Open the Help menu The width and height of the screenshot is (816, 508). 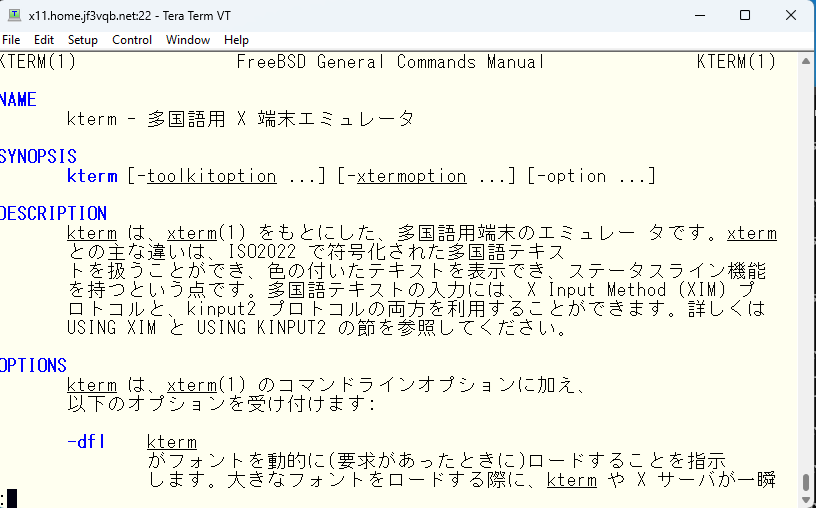pos(236,40)
